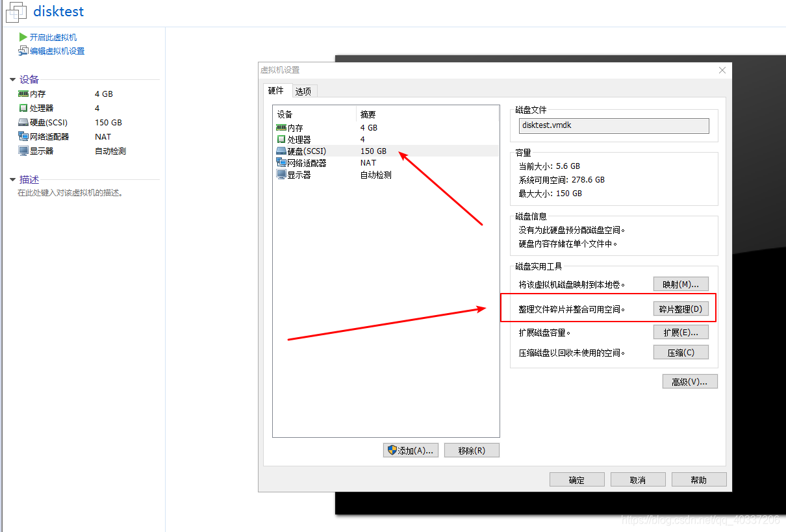
Task: Click 4 GB value in left device panel
Action: pos(103,94)
